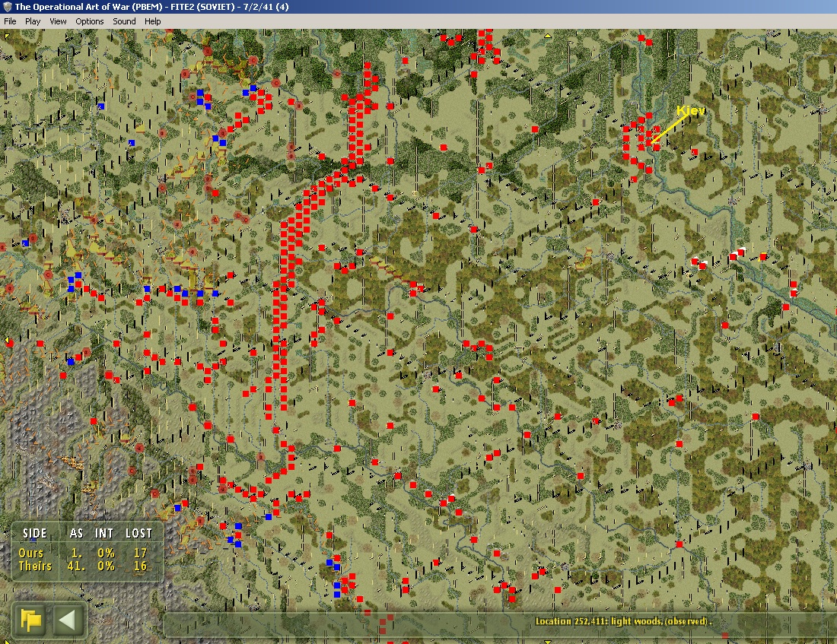Open the Play menu

(33, 21)
